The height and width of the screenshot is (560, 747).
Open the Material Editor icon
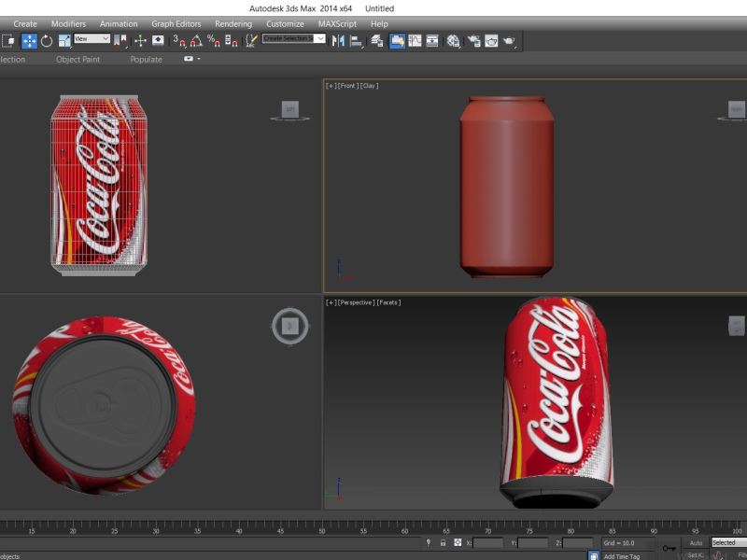point(453,40)
